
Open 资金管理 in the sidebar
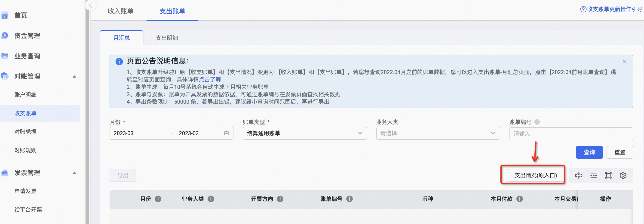tap(27, 36)
